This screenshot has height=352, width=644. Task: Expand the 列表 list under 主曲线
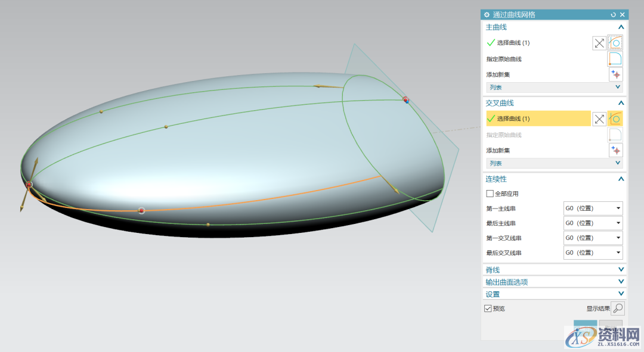tap(618, 87)
